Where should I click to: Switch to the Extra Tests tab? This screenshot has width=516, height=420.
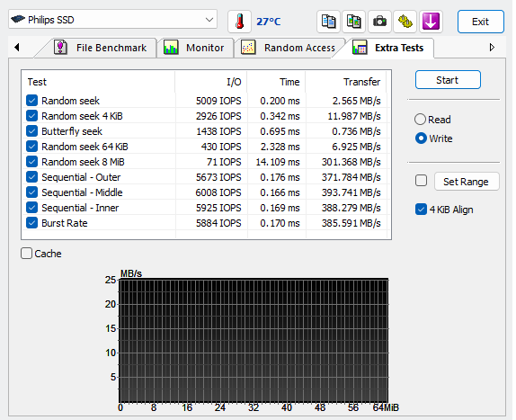(x=388, y=48)
